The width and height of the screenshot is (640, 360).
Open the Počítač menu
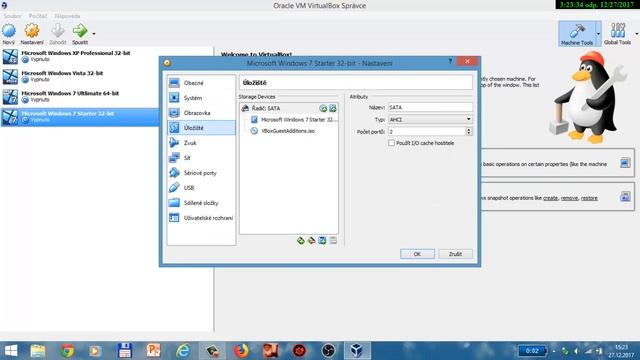tap(38, 16)
